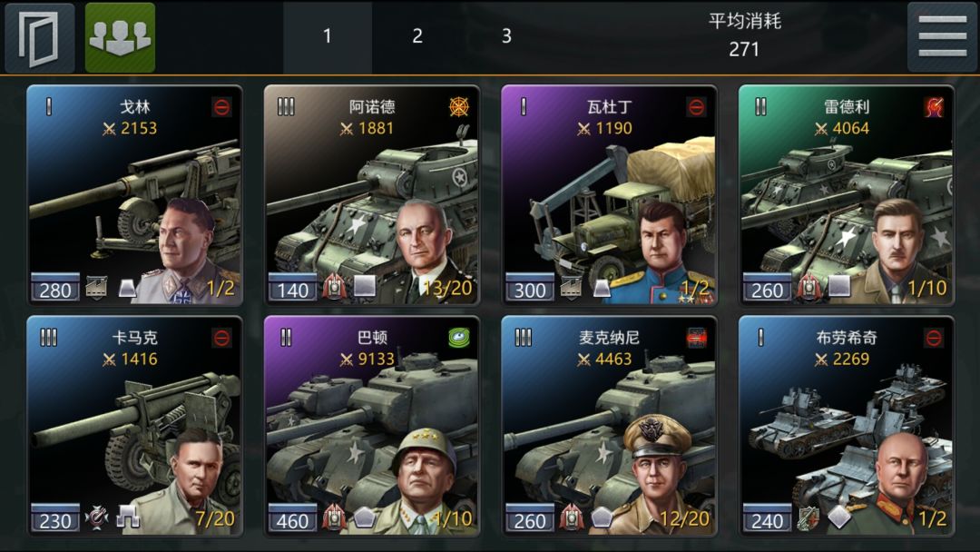This screenshot has width=980, height=552.
Task: Switch to formation tab 2
Action: [416, 37]
